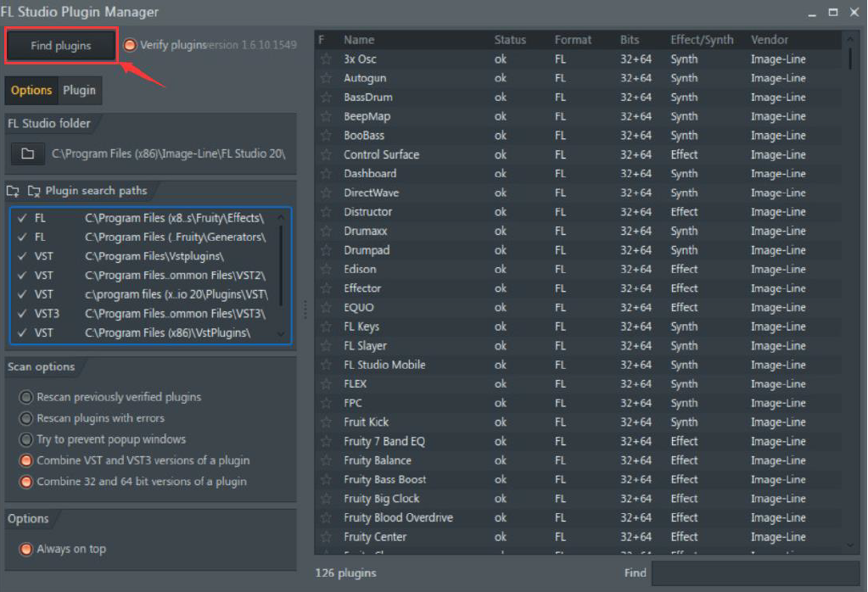This screenshot has height=592, width=868.
Task: Favorite the DirectWave plugin star
Action: 326,193
